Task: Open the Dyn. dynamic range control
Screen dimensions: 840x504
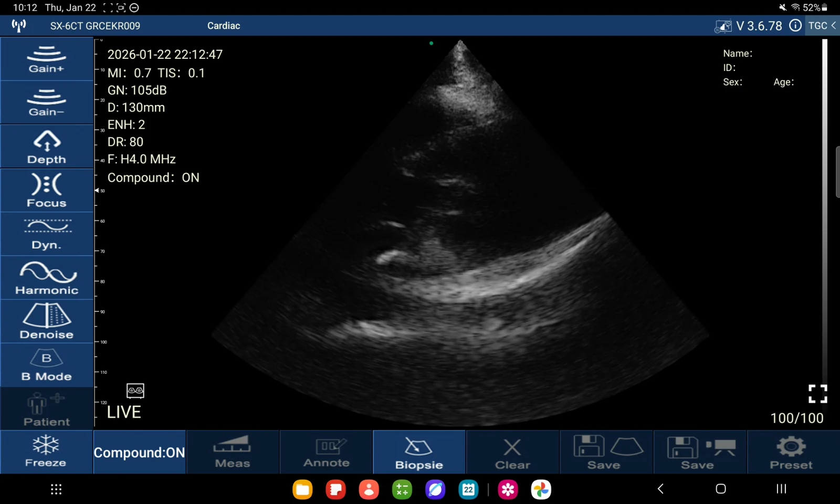Action: tap(47, 234)
